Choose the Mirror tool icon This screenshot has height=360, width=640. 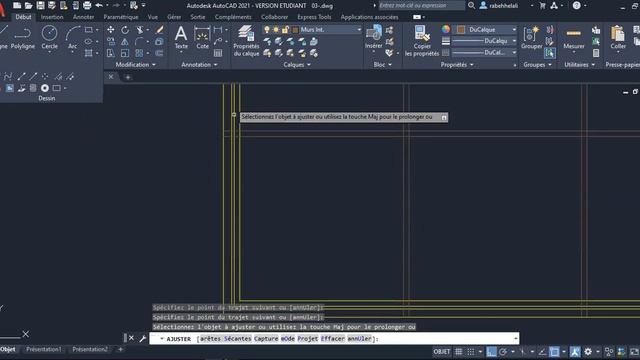(125, 42)
